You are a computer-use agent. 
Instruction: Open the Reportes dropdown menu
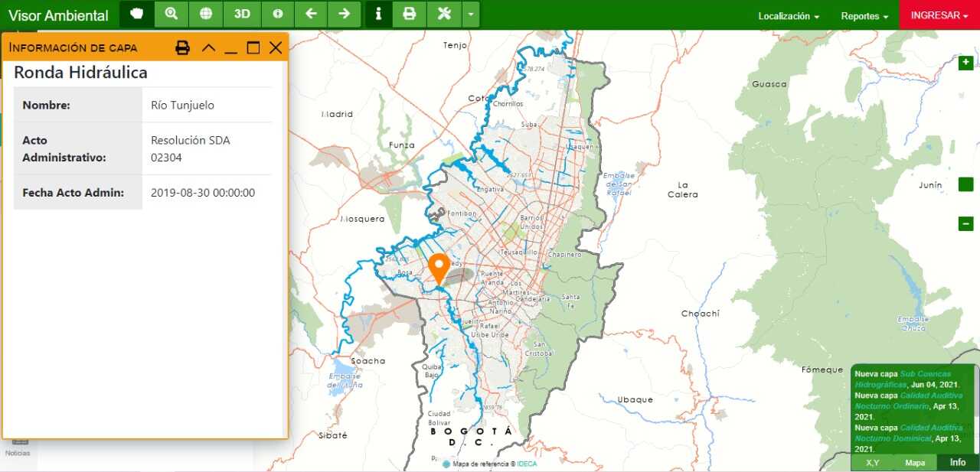point(864,16)
